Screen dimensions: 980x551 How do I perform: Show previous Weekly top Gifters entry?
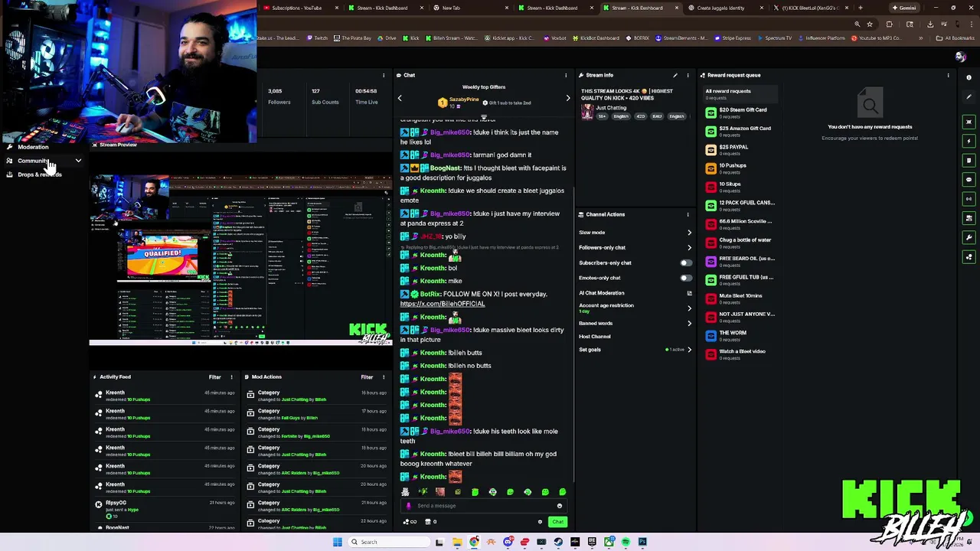pos(399,98)
